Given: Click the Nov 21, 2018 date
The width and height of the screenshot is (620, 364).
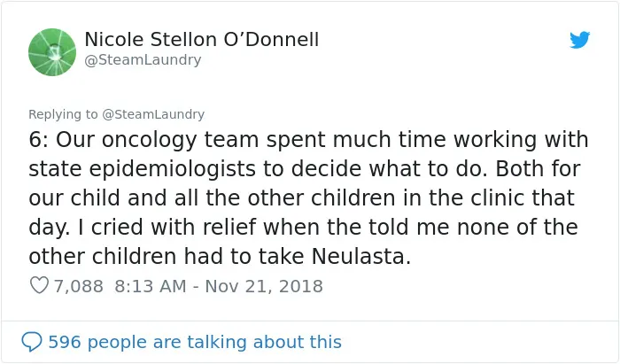Looking at the screenshot, I should point(264,286).
